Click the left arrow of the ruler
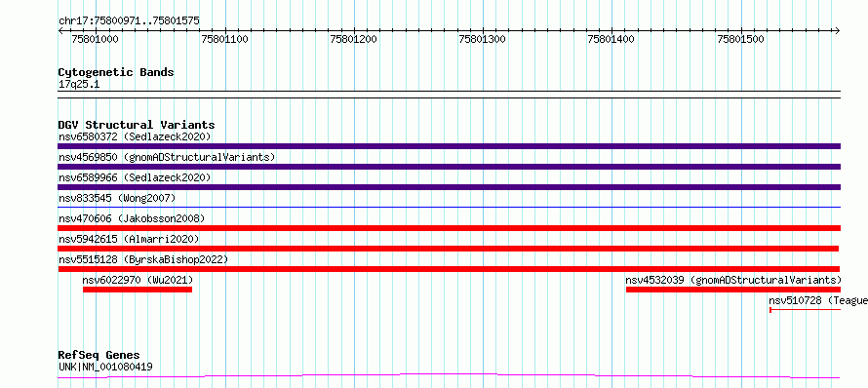Image resolution: width=868 pixels, height=388 pixels. click(x=61, y=30)
